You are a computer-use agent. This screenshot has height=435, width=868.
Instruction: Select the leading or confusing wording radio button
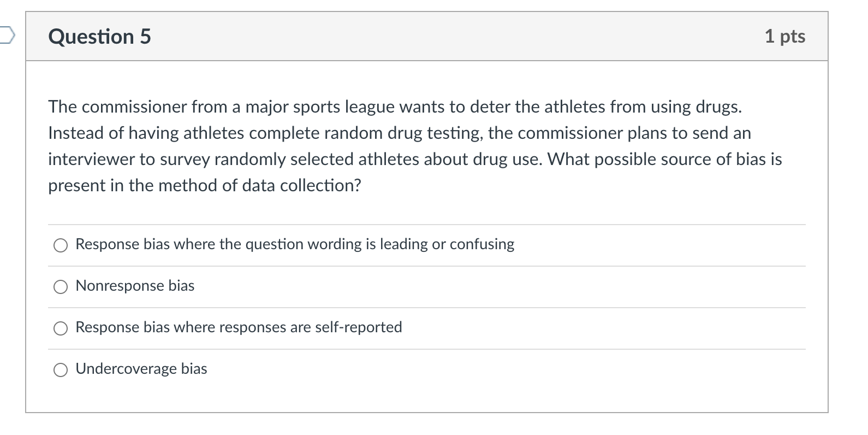[x=61, y=245]
